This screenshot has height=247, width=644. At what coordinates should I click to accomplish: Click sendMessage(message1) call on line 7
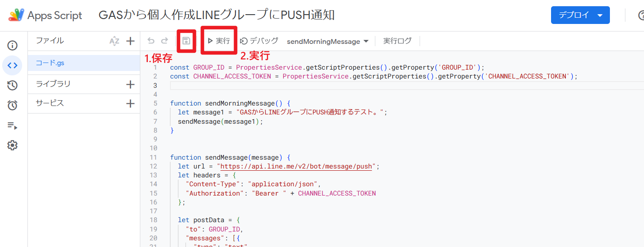(x=220, y=122)
